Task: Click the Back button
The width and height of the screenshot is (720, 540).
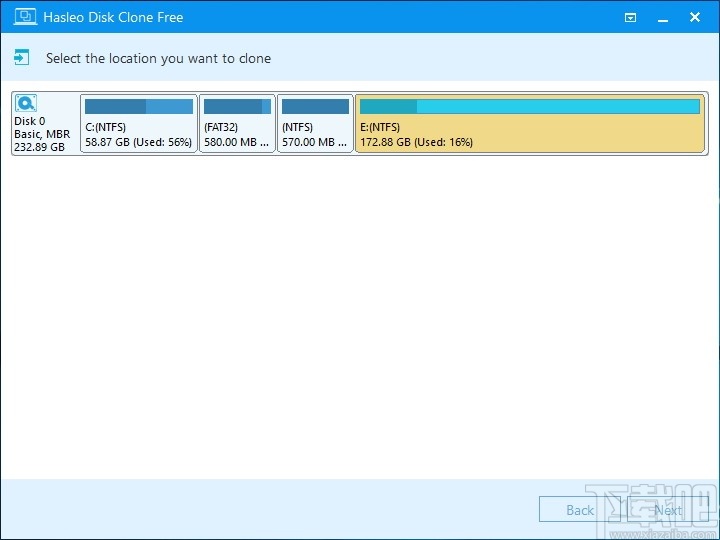Action: (x=579, y=510)
